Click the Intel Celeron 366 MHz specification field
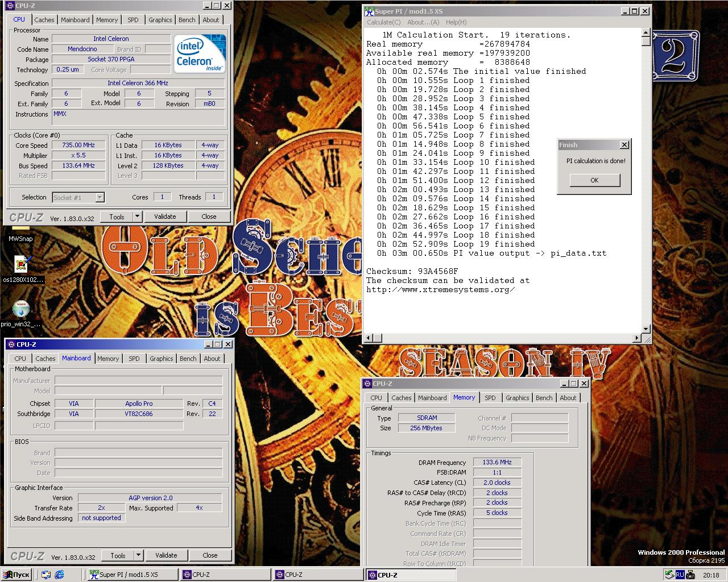 point(138,83)
